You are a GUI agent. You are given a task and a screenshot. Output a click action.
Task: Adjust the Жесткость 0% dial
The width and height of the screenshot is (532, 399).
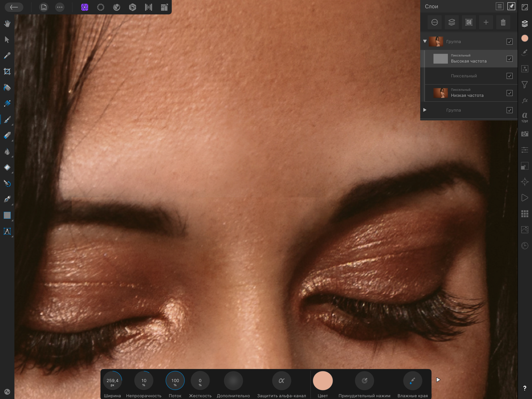200,380
